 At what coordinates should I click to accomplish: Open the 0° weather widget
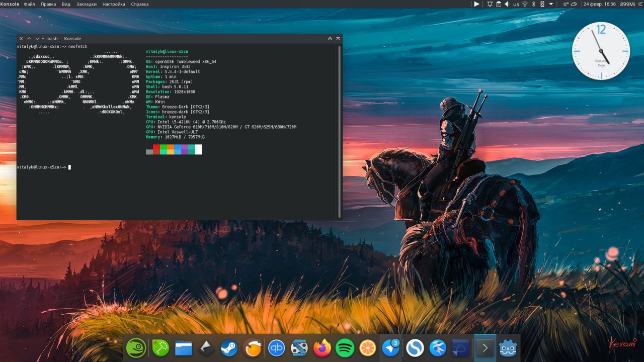tap(569, 4)
